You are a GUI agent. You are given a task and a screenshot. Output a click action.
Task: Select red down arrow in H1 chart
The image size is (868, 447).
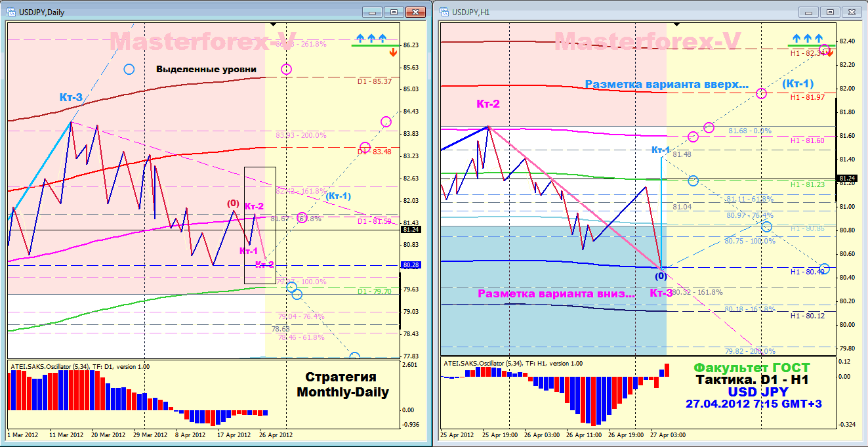pyautogui.click(x=829, y=52)
